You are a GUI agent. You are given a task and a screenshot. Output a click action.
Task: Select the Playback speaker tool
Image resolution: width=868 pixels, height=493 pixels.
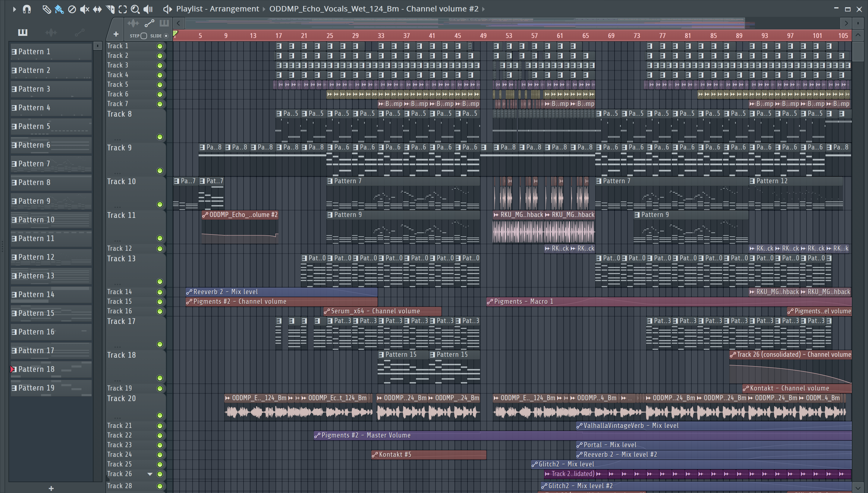(x=148, y=9)
